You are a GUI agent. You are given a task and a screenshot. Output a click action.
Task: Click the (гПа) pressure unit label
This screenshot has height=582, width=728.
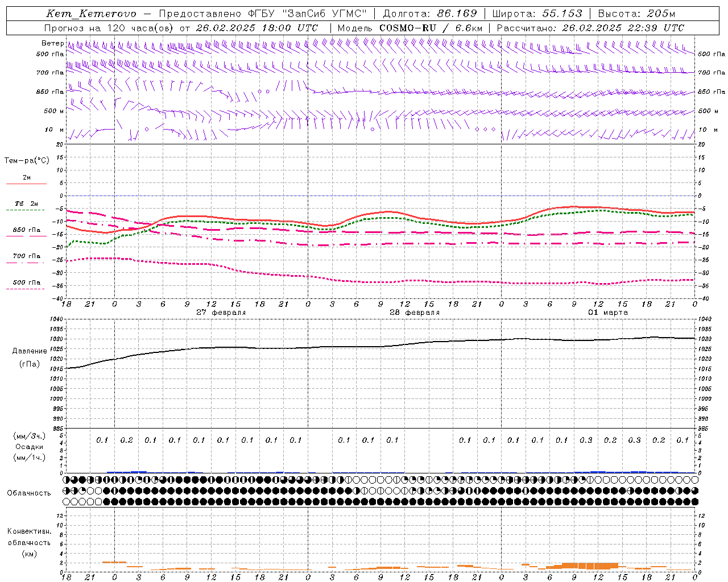[x=30, y=364]
